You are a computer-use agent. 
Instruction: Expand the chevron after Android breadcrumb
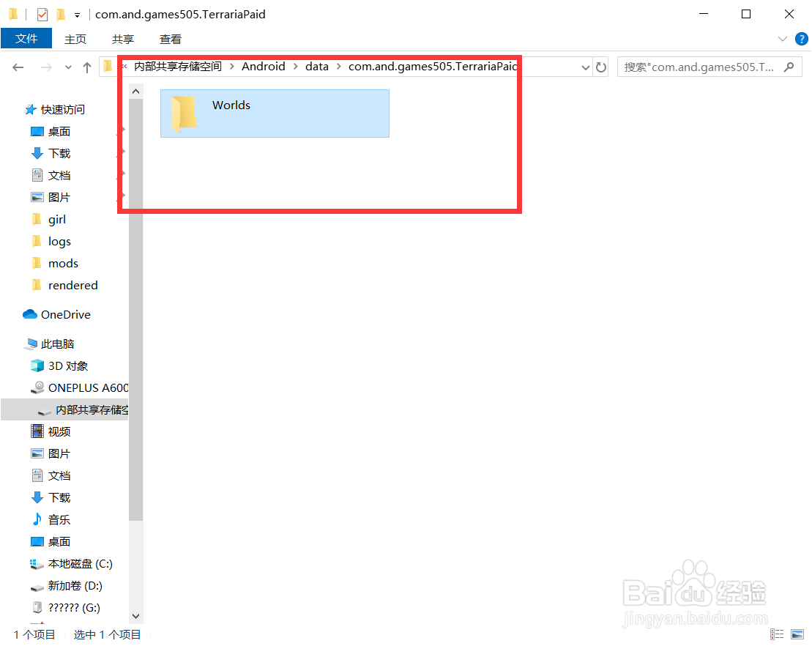pyautogui.click(x=295, y=67)
